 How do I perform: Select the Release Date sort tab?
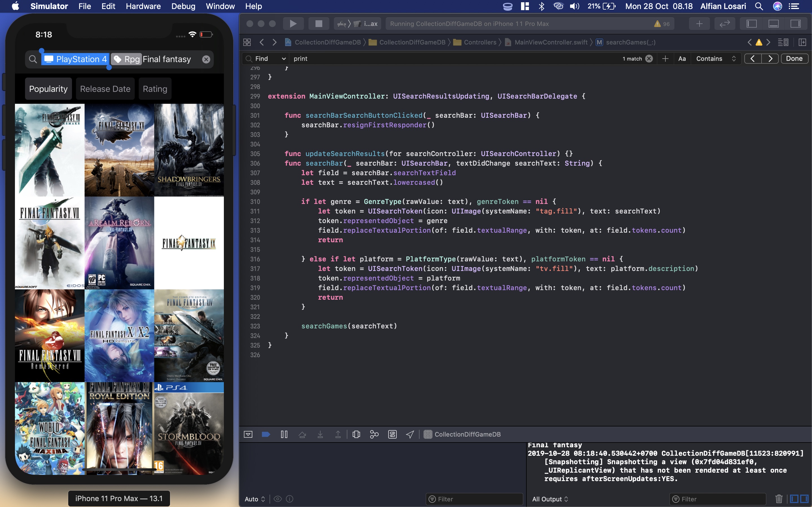tap(105, 89)
